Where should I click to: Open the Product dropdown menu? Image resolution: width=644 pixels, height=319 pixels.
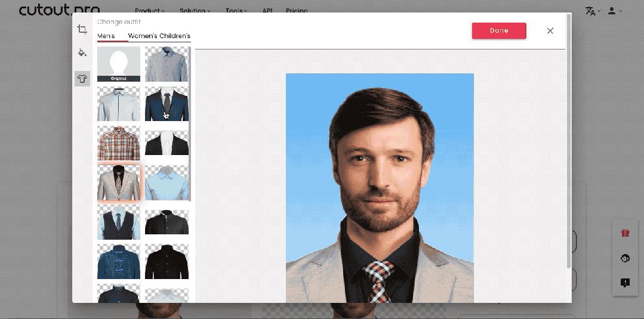pyautogui.click(x=150, y=11)
